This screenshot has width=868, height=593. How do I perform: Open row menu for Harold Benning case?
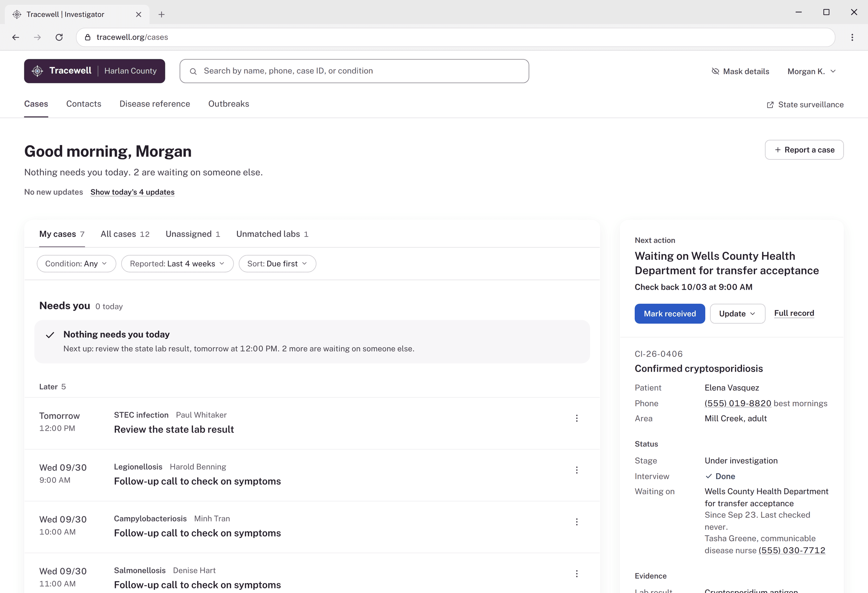point(576,470)
